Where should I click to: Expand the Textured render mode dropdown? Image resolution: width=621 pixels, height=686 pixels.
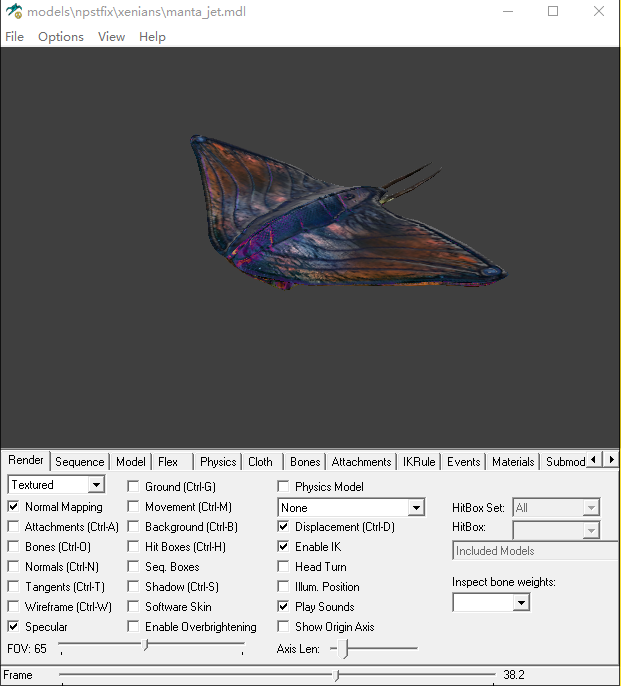tap(96, 485)
